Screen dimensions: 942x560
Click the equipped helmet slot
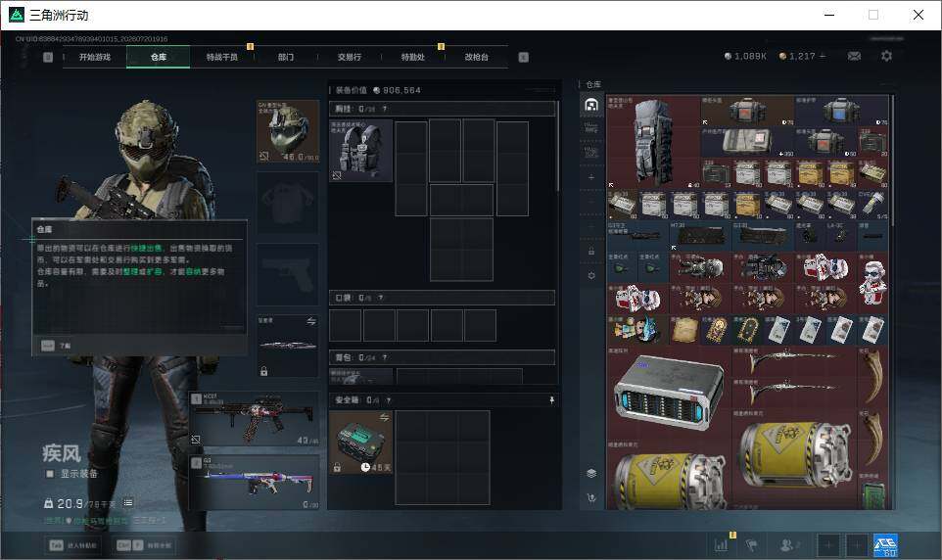tap(288, 131)
